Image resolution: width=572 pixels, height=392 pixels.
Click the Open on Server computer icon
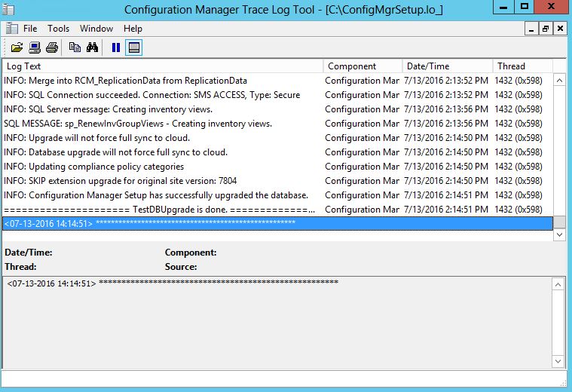[34, 47]
